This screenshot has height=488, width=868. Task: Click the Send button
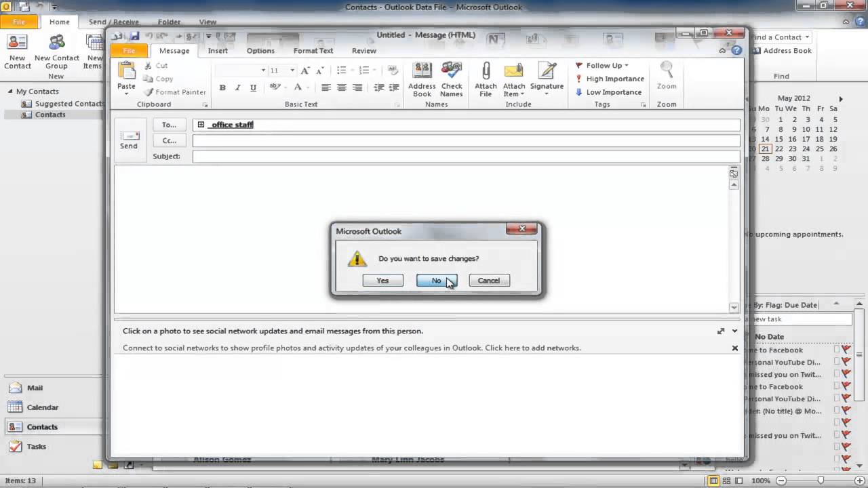coord(129,140)
